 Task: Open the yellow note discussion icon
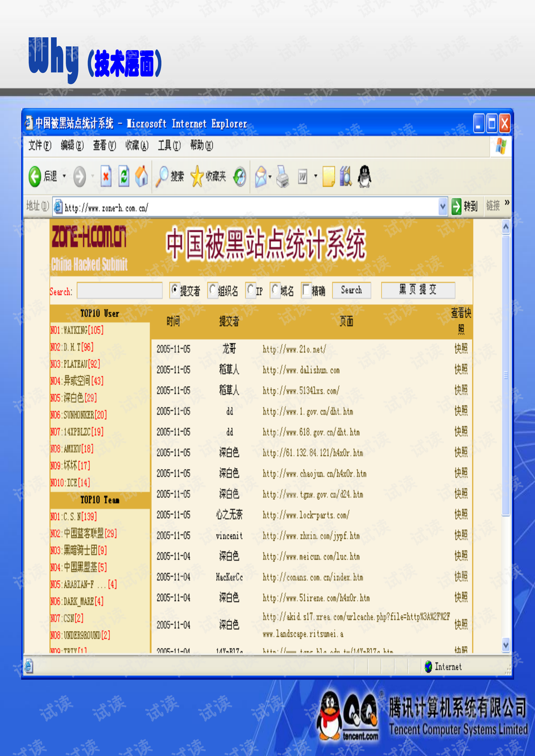coord(329,177)
